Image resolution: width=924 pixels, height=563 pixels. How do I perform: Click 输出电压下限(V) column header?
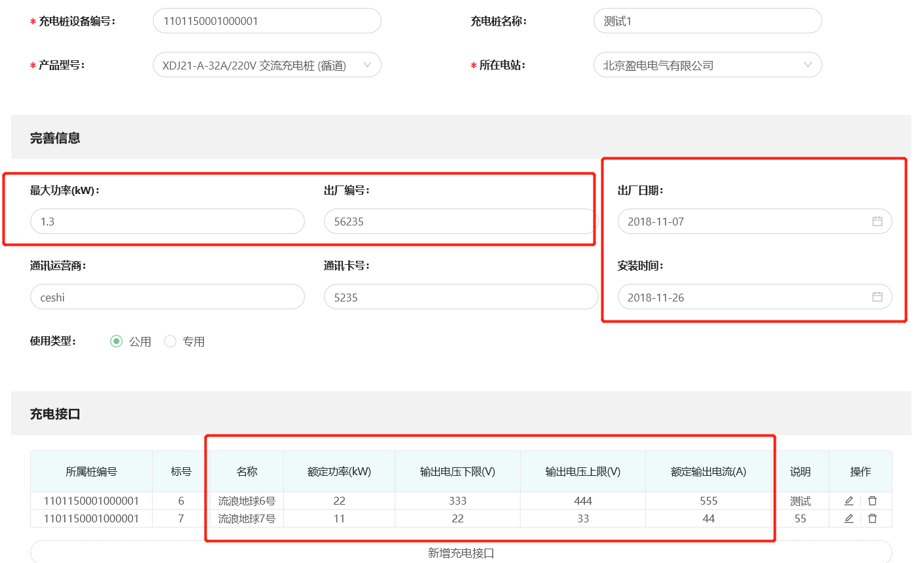(x=458, y=471)
